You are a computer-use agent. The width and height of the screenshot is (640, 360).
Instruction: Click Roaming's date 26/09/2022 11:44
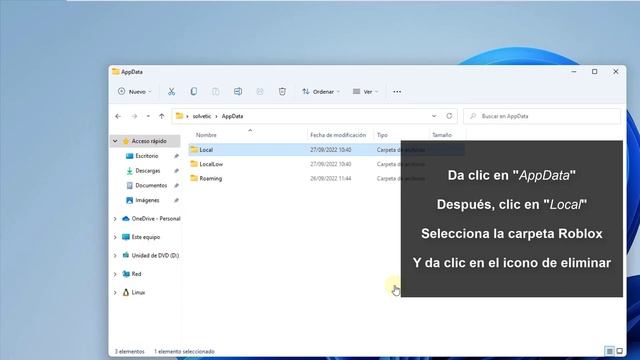point(331,178)
